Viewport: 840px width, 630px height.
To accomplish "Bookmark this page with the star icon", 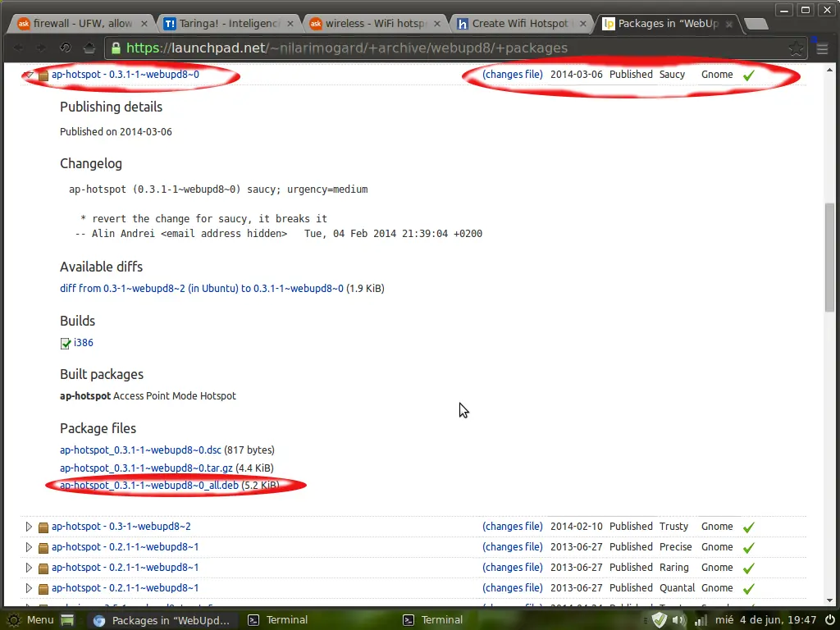I will (796, 48).
